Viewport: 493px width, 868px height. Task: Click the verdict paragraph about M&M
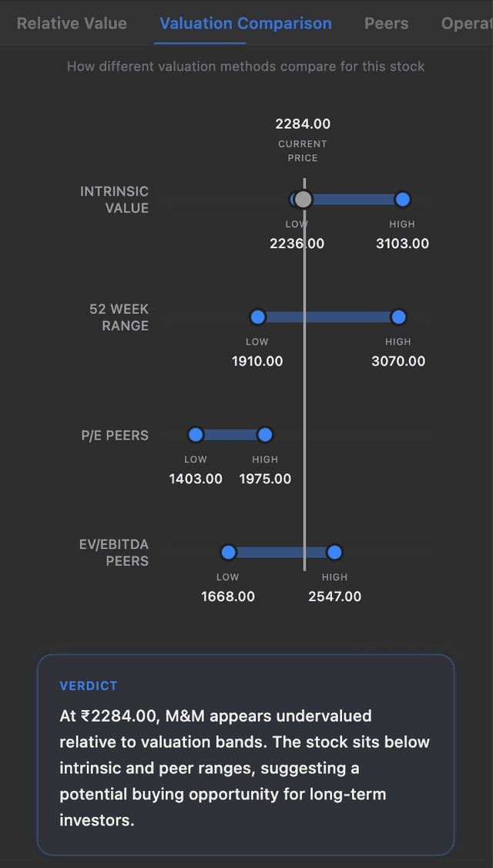pyautogui.click(x=245, y=768)
